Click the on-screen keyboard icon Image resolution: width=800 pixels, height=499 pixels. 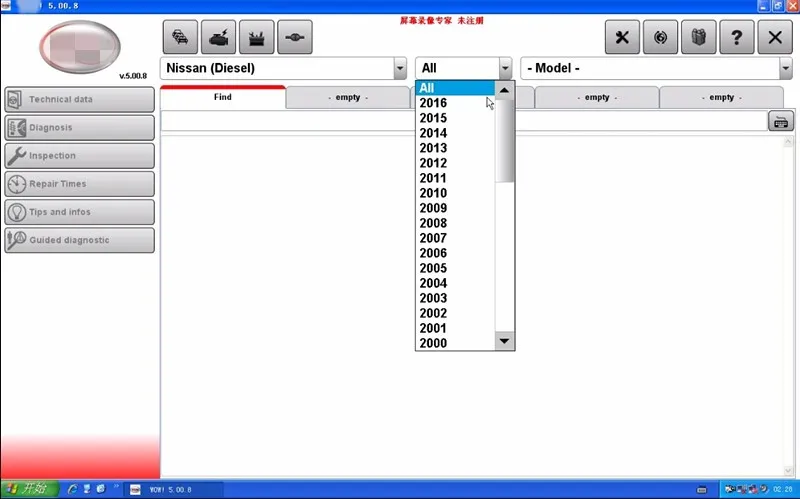click(x=781, y=121)
